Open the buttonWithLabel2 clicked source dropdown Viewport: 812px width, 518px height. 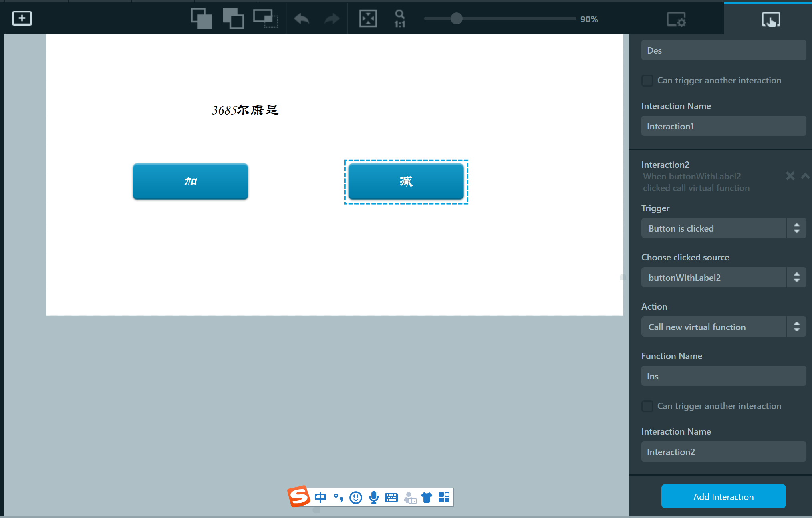pos(723,277)
